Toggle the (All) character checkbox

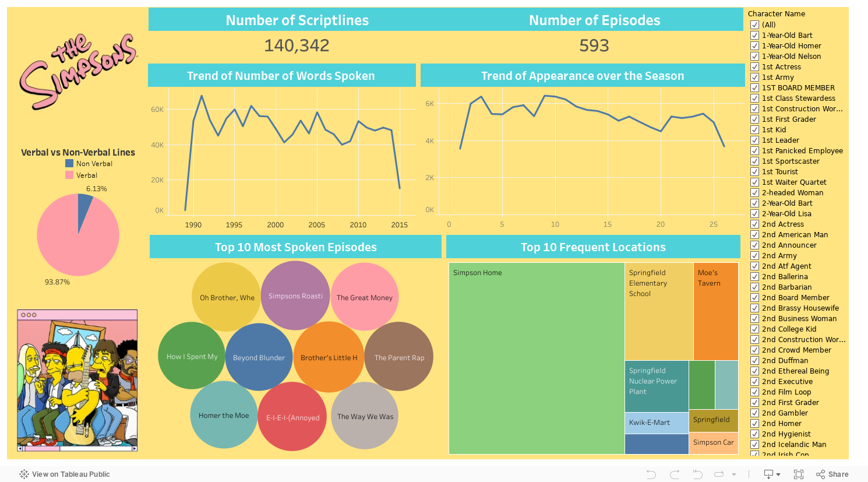[x=754, y=25]
